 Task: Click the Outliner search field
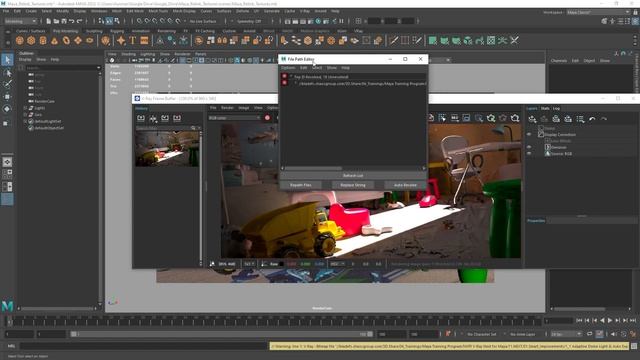coord(62,68)
